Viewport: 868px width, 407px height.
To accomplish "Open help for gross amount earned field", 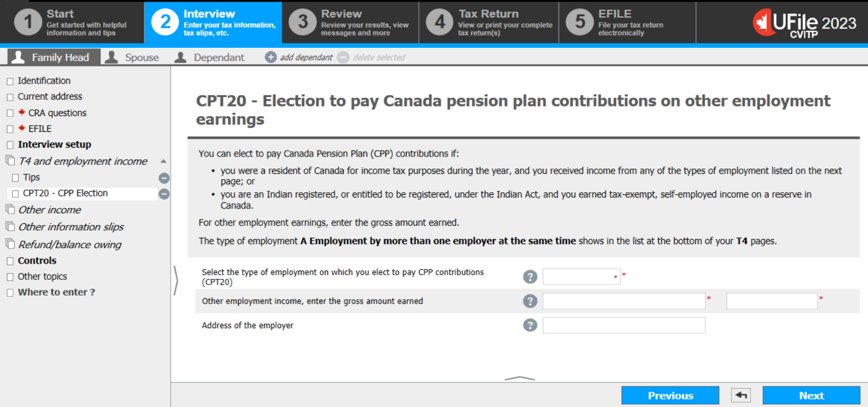I will [x=530, y=301].
